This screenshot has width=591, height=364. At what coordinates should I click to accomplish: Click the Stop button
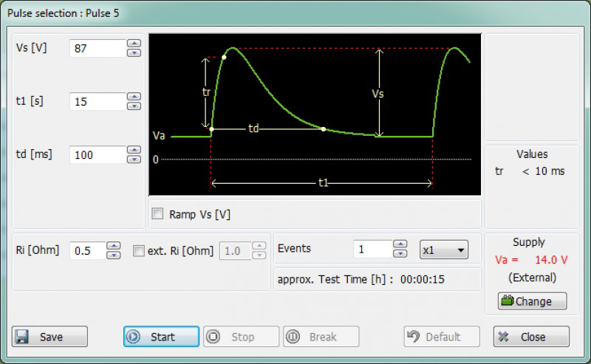[242, 337]
